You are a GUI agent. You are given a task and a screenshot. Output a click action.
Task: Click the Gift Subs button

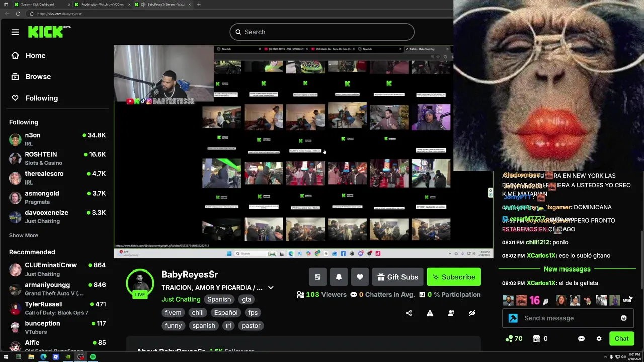(397, 277)
